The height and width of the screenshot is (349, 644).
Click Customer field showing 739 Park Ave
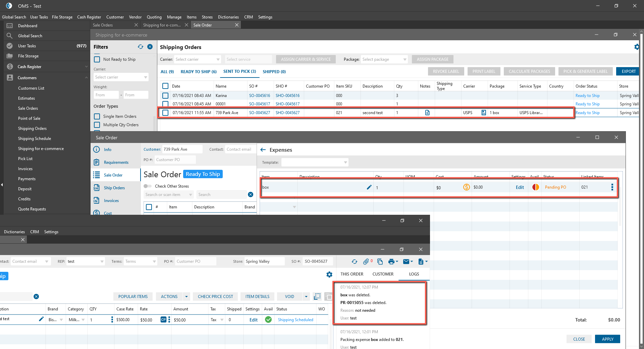click(182, 149)
